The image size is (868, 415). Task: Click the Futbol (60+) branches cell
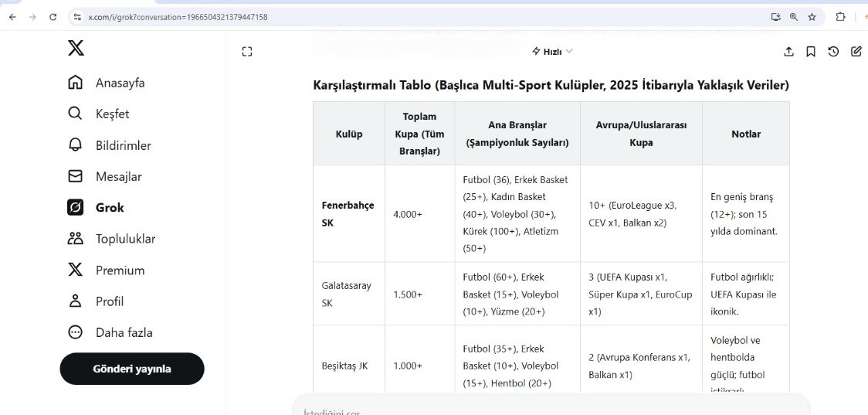pyautogui.click(x=517, y=294)
